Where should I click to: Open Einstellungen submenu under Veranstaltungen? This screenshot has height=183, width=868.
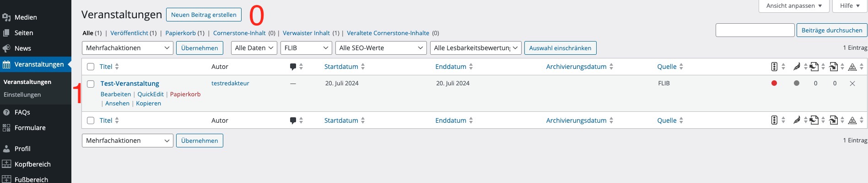[22, 95]
